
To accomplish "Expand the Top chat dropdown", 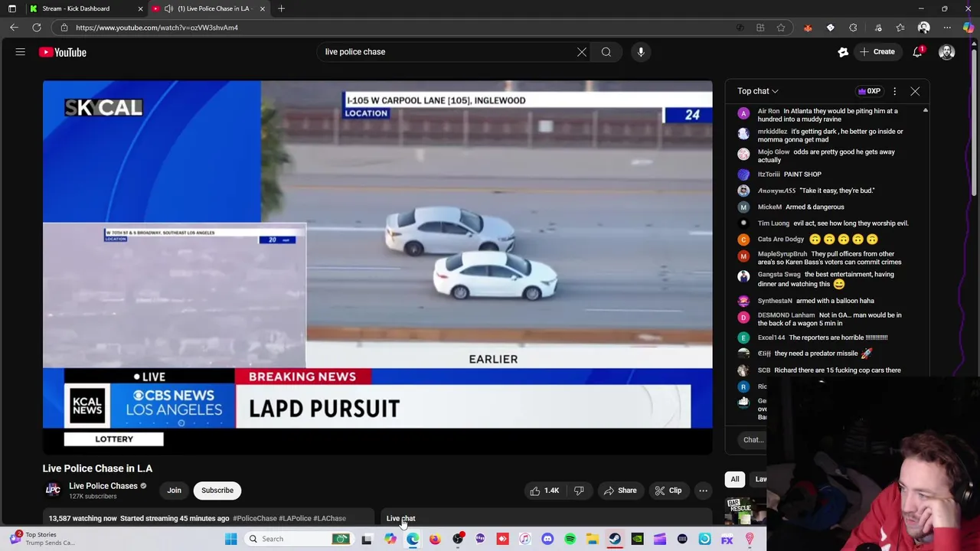I will (x=758, y=91).
